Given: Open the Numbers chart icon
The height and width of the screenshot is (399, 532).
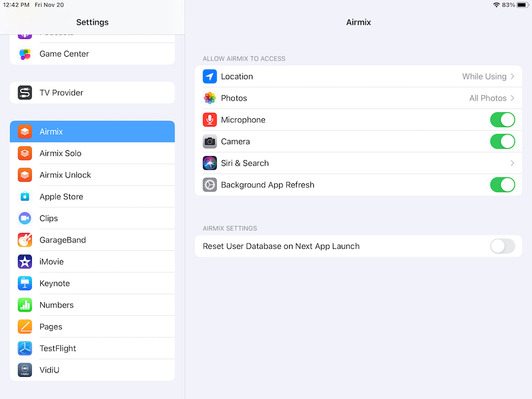Looking at the screenshot, I should tap(25, 305).
